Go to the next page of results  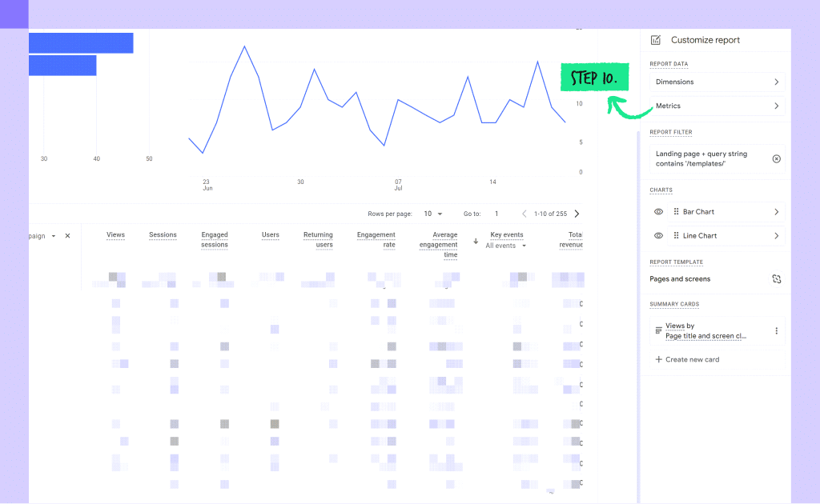[577, 214]
